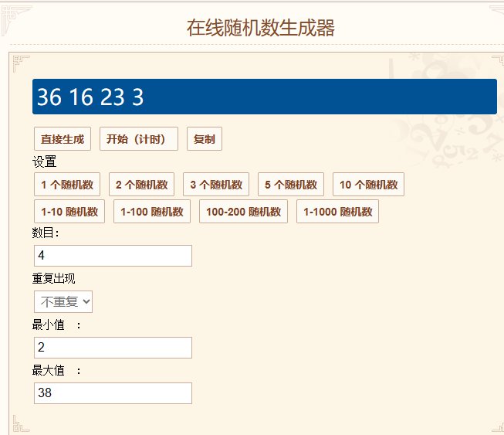Focus the 数目 input field showing 4
The image size is (504, 435).
(x=113, y=256)
